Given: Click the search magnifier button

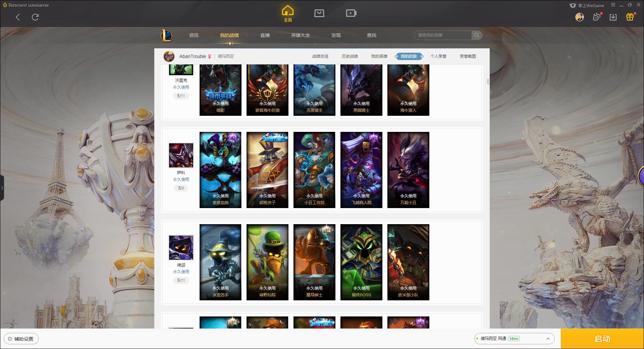Looking at the screenshot, I should [477, 35].
